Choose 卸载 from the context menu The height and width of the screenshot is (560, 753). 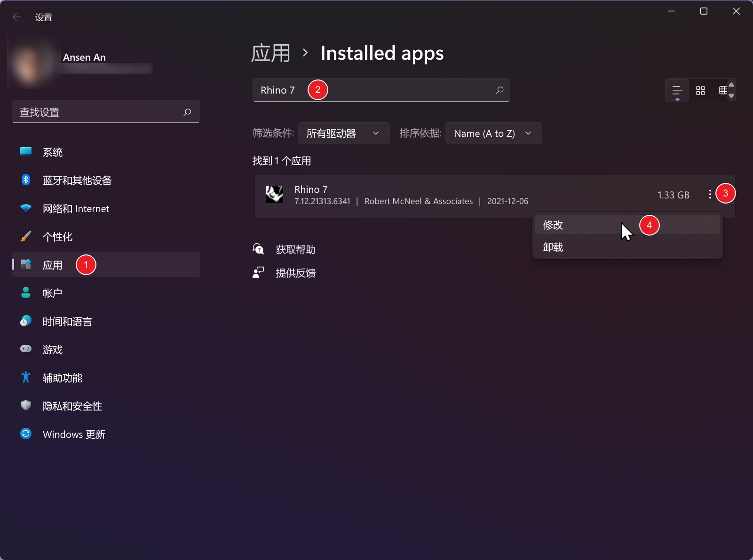point(553,247)
